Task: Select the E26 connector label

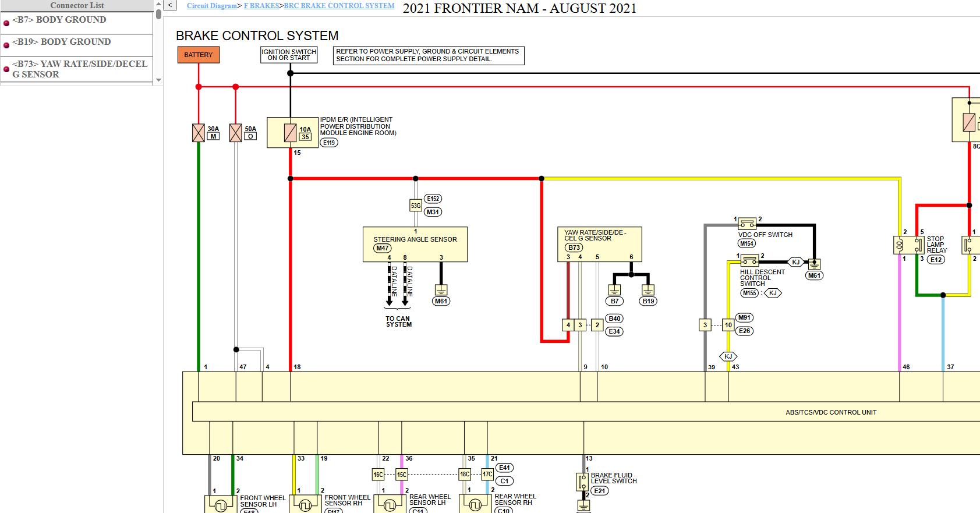Action: coord(744,331)
